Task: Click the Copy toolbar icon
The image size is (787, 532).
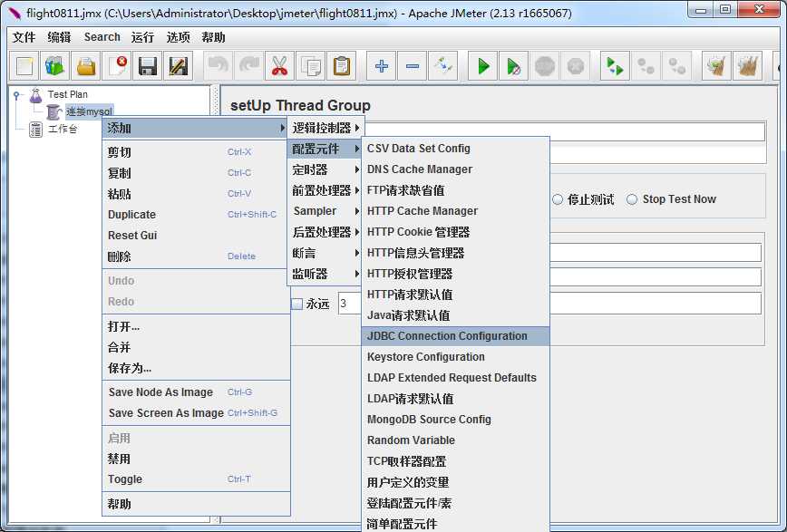Action: [x=311, y=66]
